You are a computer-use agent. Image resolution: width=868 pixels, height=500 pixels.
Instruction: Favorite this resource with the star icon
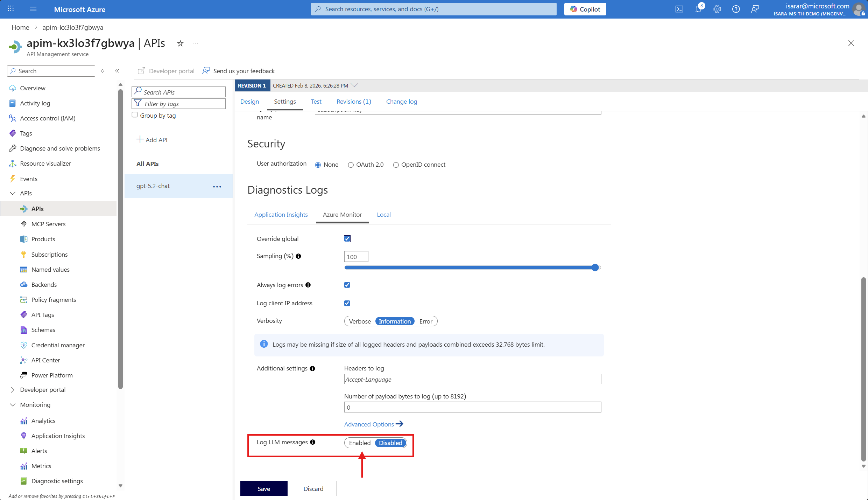(x=180, y=43)
